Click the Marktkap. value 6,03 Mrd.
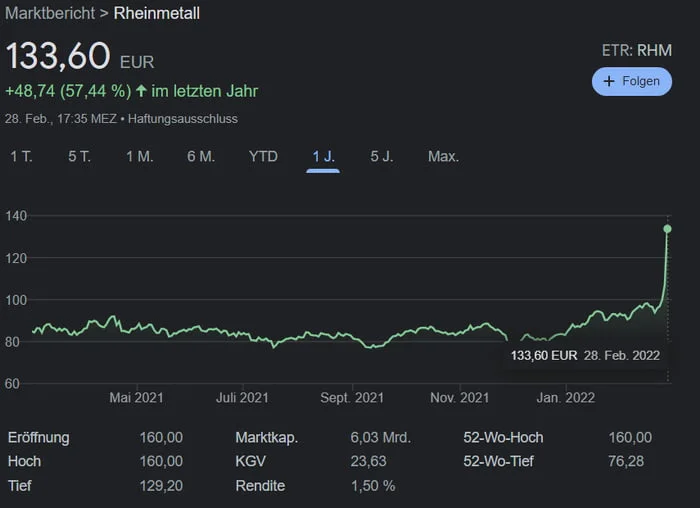The height and width of the screenshot is (508, 700). [380, 437]
